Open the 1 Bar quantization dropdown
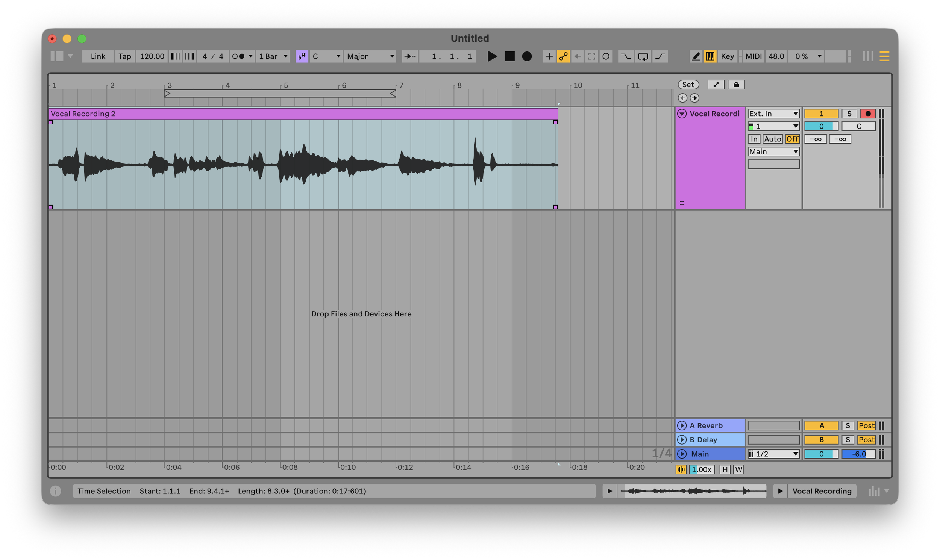The height and width of the screenshot is (560, 940). click(273, 56)
